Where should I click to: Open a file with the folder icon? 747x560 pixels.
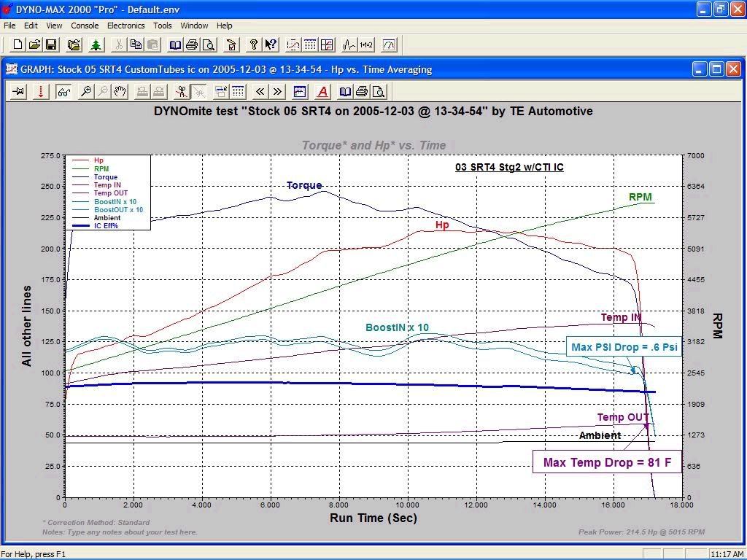pos(34,44)
